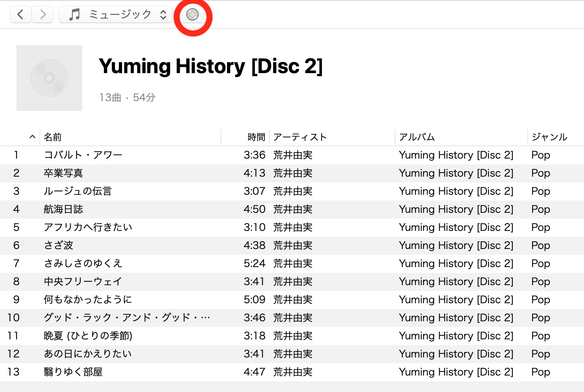Select the track 翳りゆく部屋

[x=73, y=372]
